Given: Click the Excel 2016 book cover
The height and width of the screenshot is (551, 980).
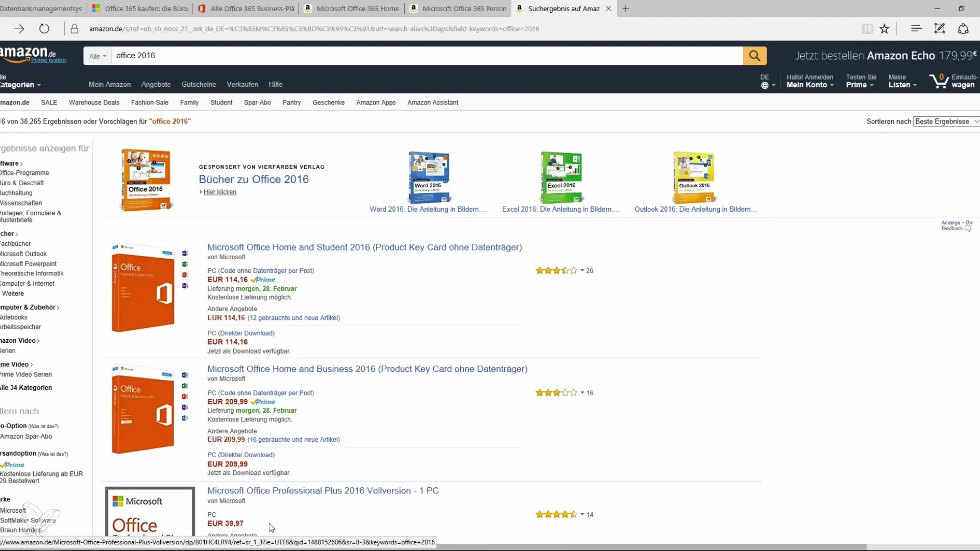Looking at the screenshot, I should click(561, 178).
